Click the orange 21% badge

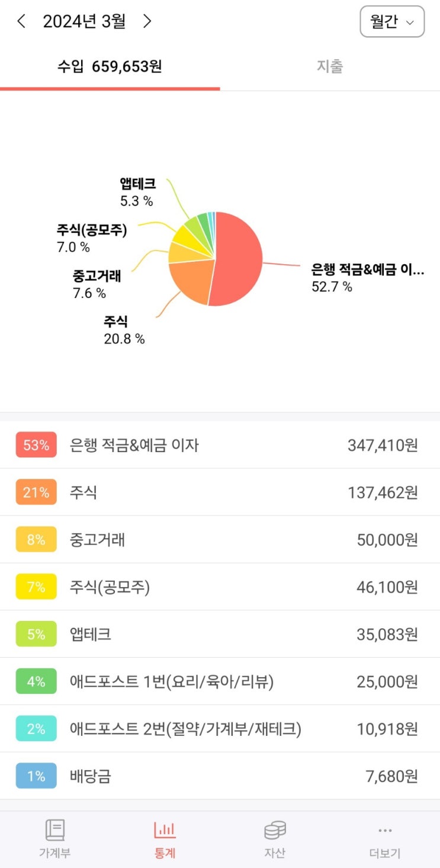click(x=36, y=492)
